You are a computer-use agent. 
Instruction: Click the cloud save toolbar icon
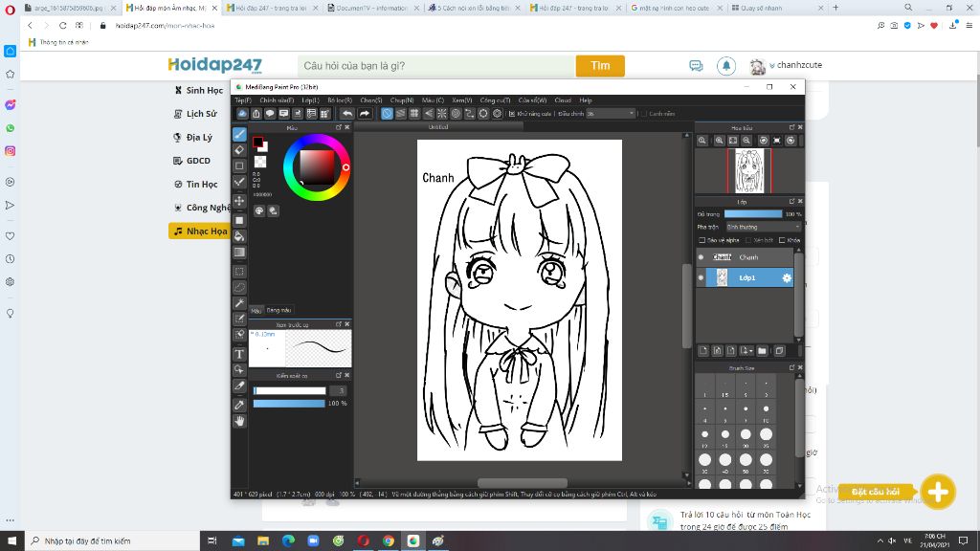242,114
